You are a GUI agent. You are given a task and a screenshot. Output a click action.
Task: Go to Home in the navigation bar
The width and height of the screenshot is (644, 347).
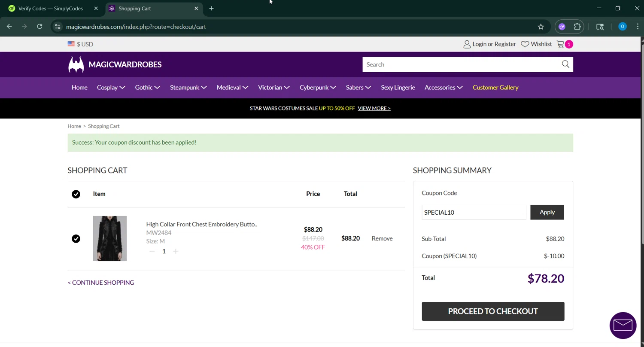click(79, 88)
